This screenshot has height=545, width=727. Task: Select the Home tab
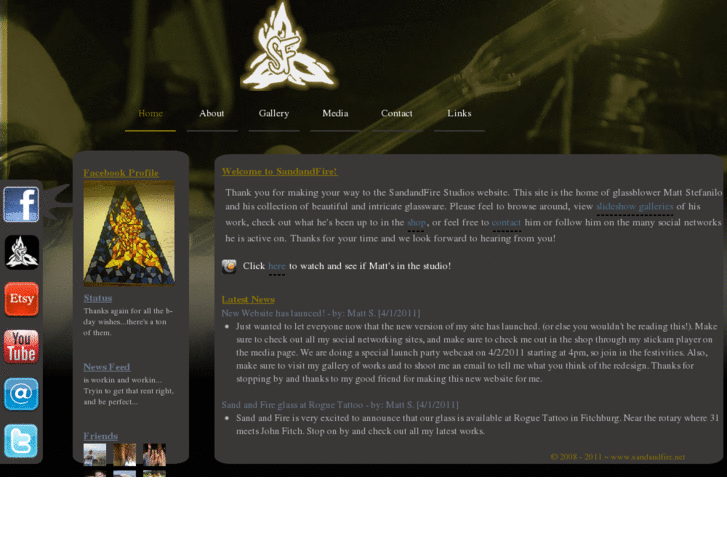pos(150,114)
